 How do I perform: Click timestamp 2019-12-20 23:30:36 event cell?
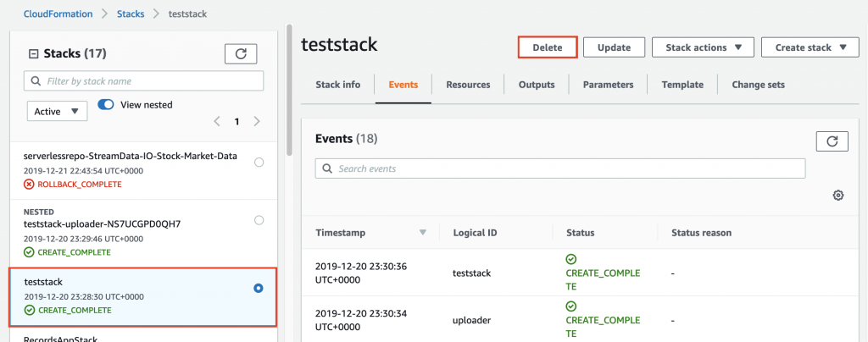361,273
